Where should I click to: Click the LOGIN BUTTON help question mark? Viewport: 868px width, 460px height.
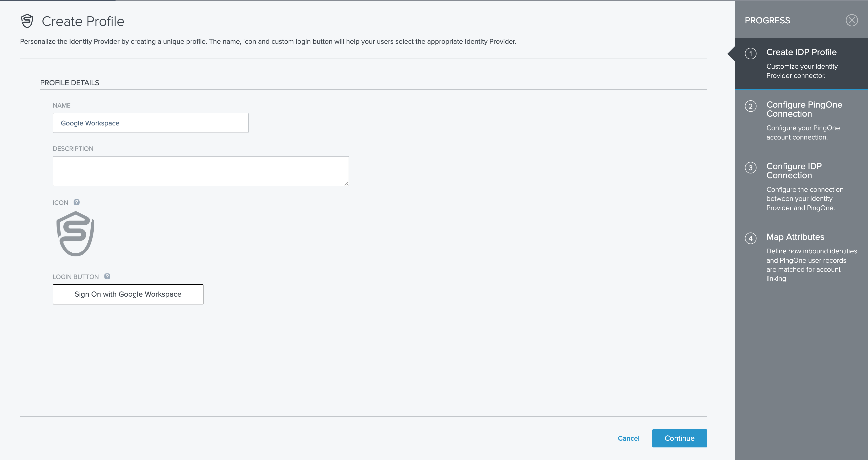[107, 276]
